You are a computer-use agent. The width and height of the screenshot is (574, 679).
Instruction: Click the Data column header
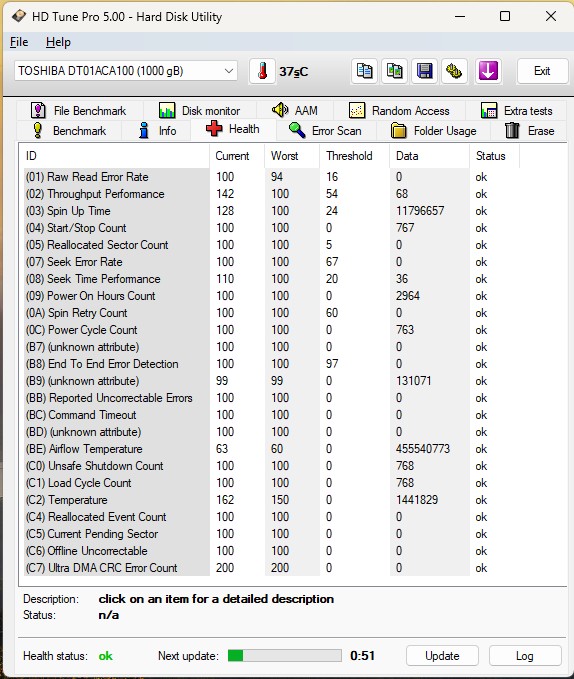coord(429,156)
